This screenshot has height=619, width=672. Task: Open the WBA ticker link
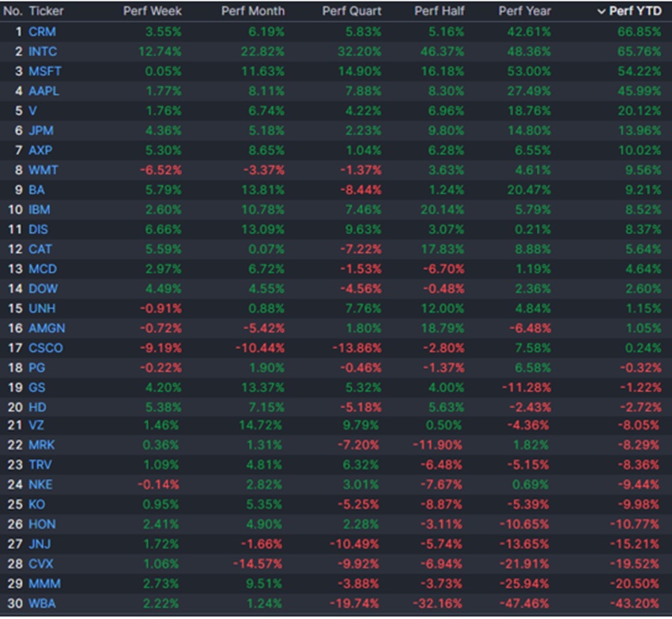click(42, 603)
